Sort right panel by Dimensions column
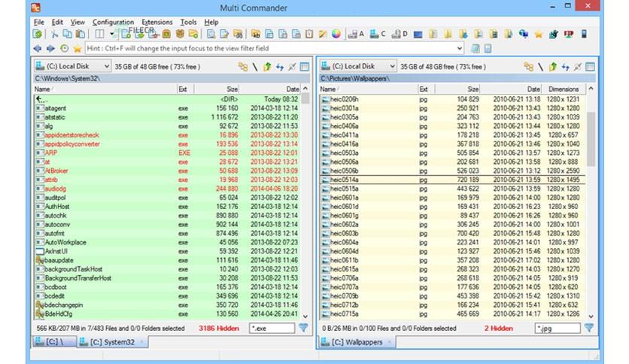The height and width of the screenshot is (364, 629). [564, 89]
